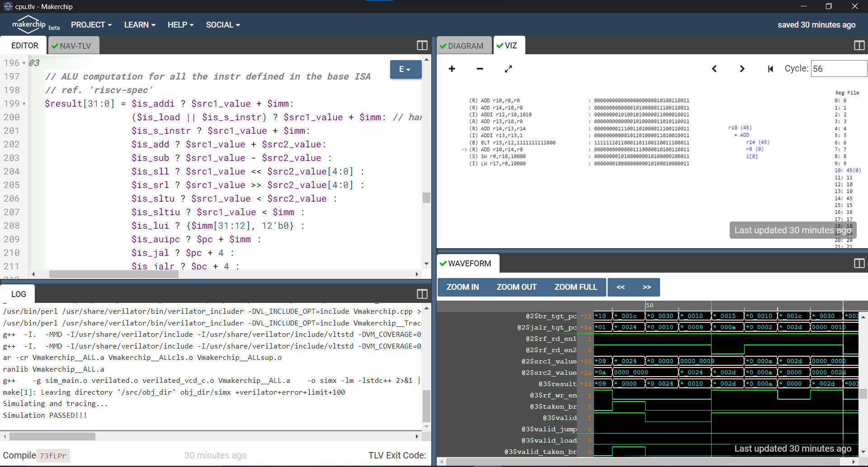Viewport: 868px width, 467px height.
Task: Click ZOOM OUT waveform button
Action: (x=516, y=287)
